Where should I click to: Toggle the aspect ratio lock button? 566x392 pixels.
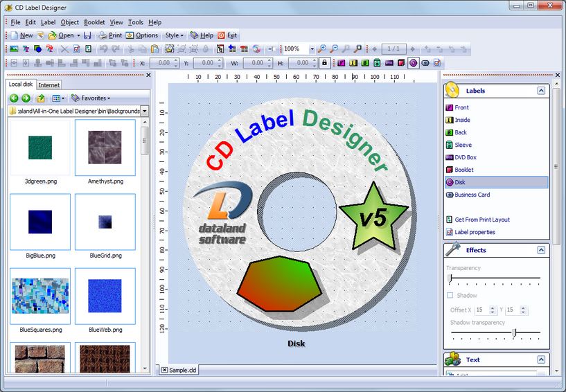(x=324, y=63)
